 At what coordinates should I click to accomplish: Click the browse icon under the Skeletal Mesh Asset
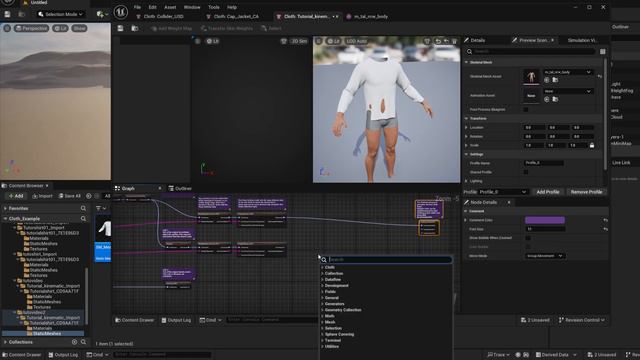[555, 80]
